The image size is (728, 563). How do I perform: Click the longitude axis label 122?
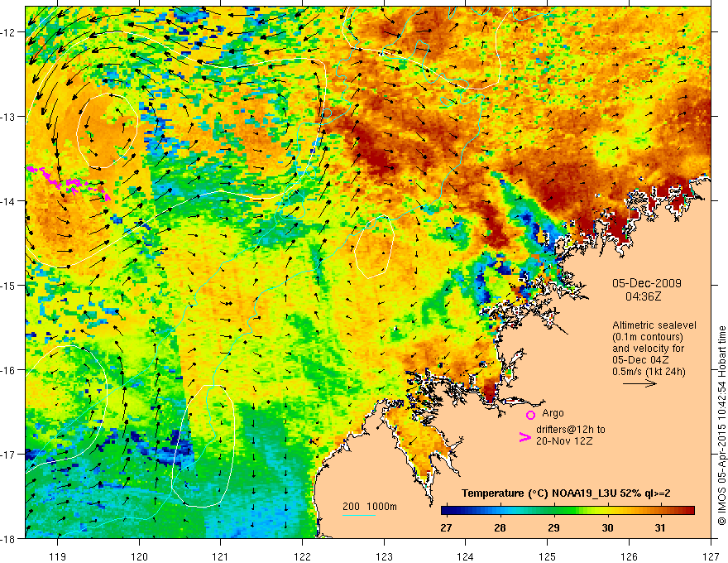click(x=302, y=556)
